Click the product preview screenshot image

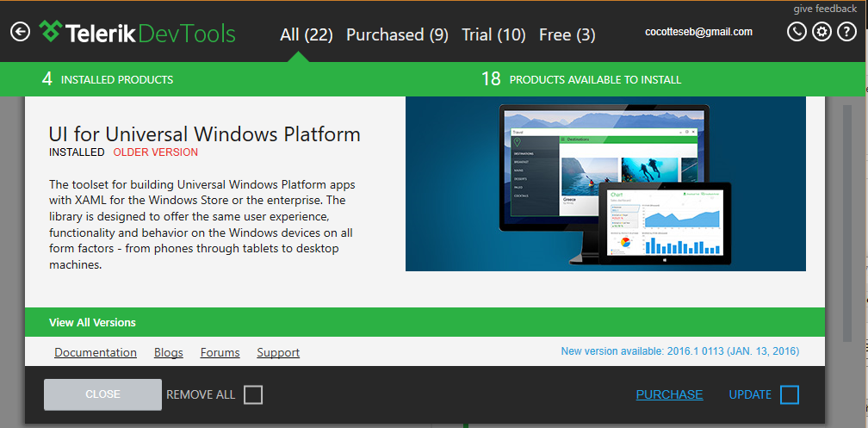coord(605,183)
